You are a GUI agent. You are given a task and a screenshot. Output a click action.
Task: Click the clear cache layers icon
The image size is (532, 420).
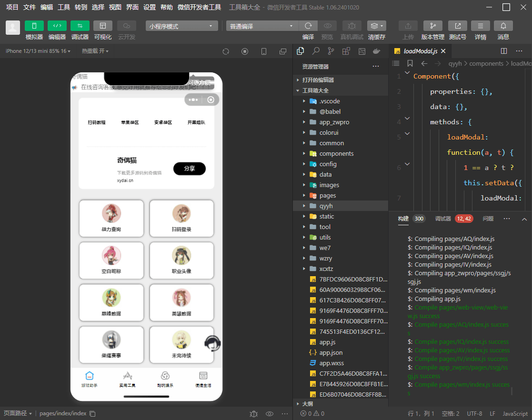pyautogui.click(x=376, y=26)
